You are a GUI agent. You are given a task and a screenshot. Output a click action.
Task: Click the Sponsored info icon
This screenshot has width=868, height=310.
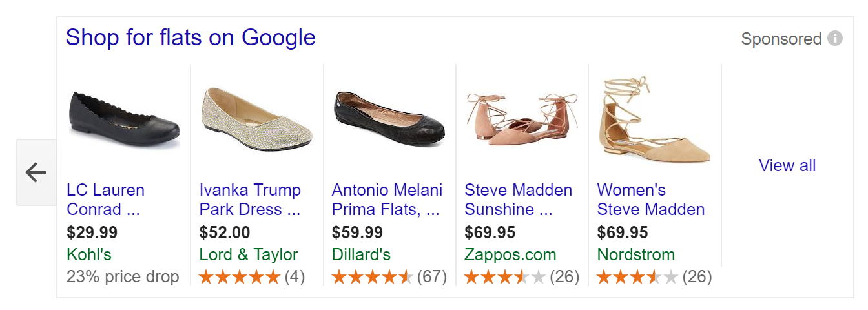835,39
